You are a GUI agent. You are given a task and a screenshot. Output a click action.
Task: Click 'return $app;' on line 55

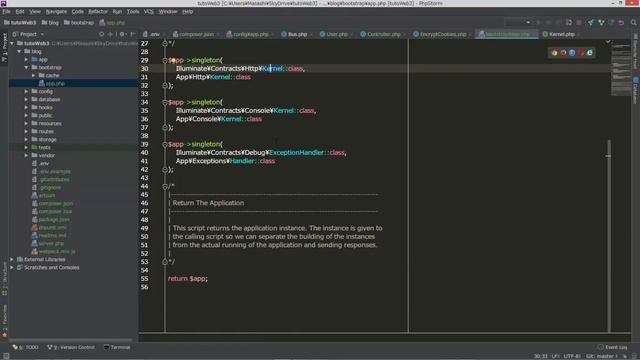pyautogui.click(x=188, y=279)
